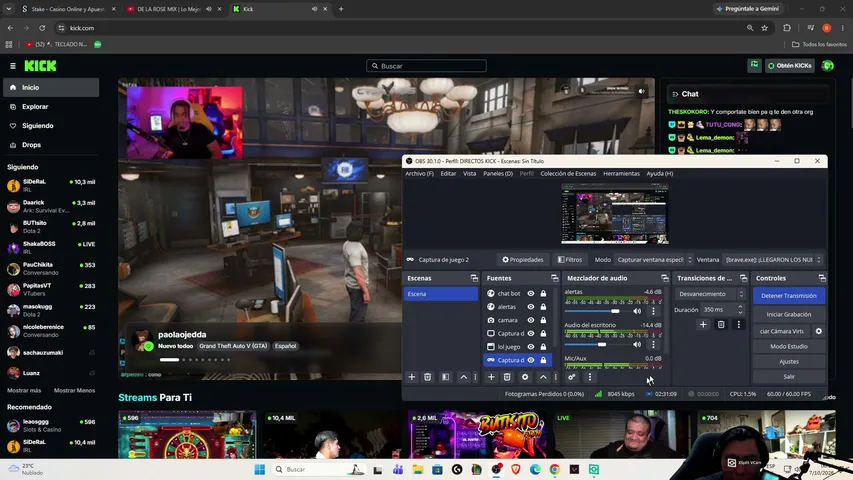
Task: Select the Escena scene item
Action: pyautogui.click(x=441, y=294)
